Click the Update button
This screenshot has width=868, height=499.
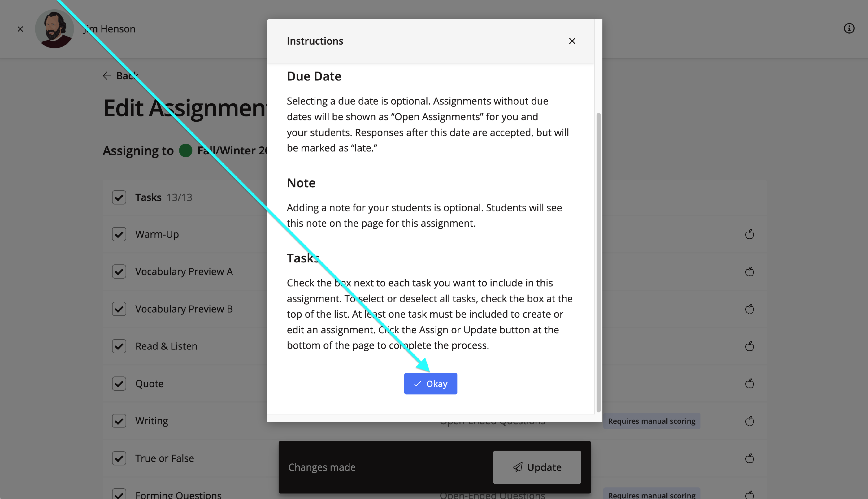pyautogui.click(x=536, y=467)
